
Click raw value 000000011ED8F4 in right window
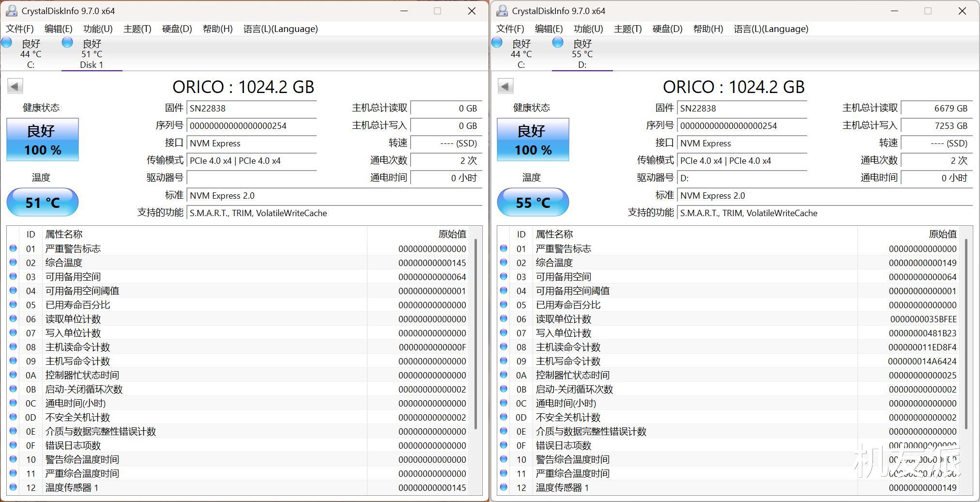[922, 347]
